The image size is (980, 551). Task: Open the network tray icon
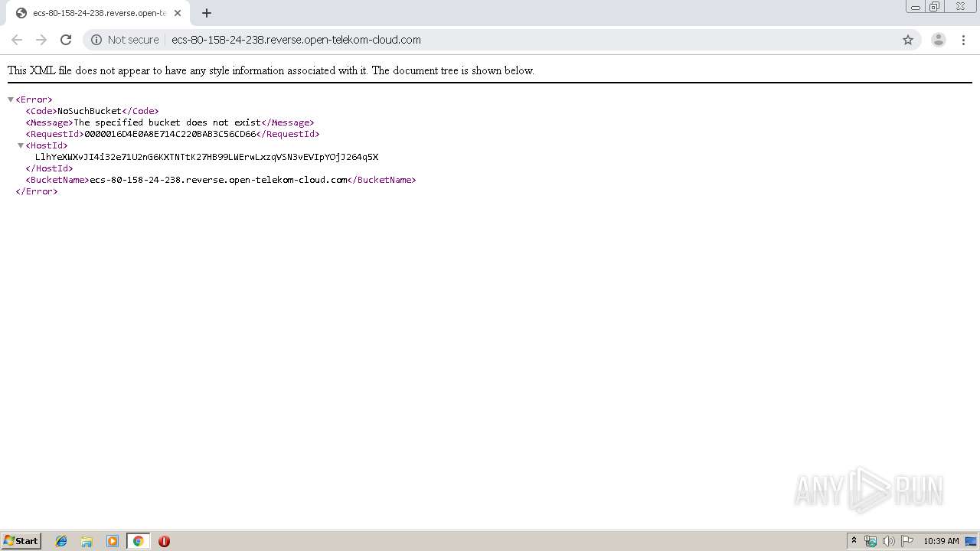pos(871,541)
